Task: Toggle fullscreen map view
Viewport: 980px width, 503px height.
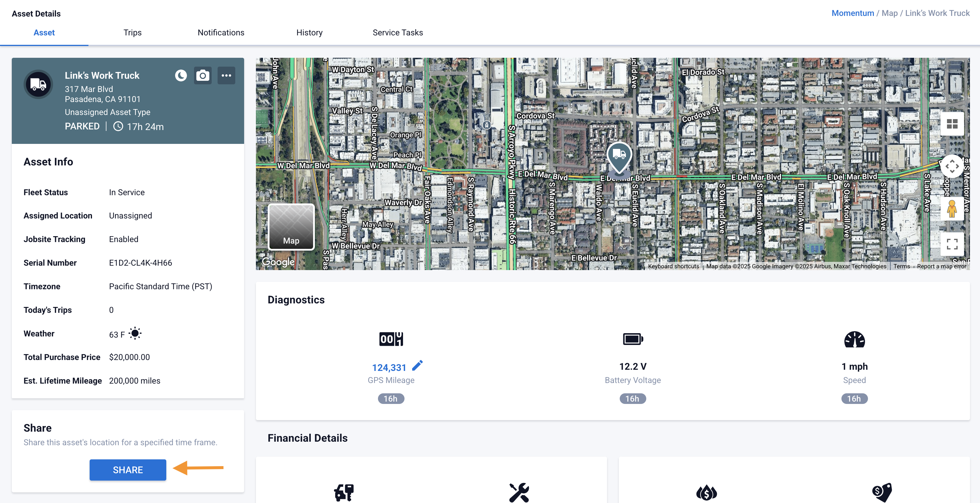Action: click(x=952, y=244)
